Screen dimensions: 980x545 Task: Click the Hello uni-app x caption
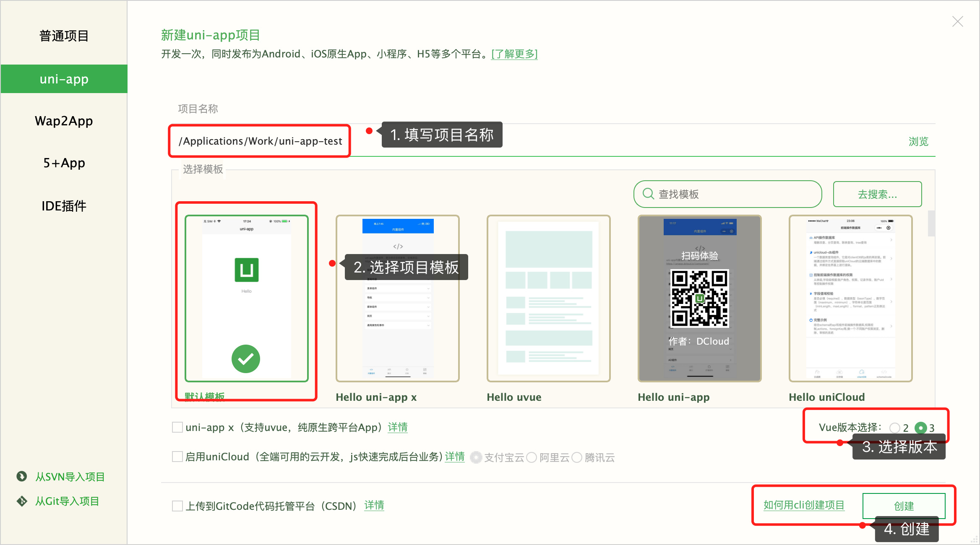[376, 397]
